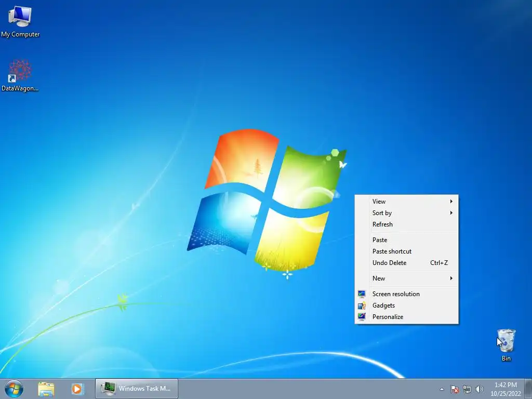The image size is (532, 399).
Task: Expand the Sort by submenu
Action: tap(406, 212)
